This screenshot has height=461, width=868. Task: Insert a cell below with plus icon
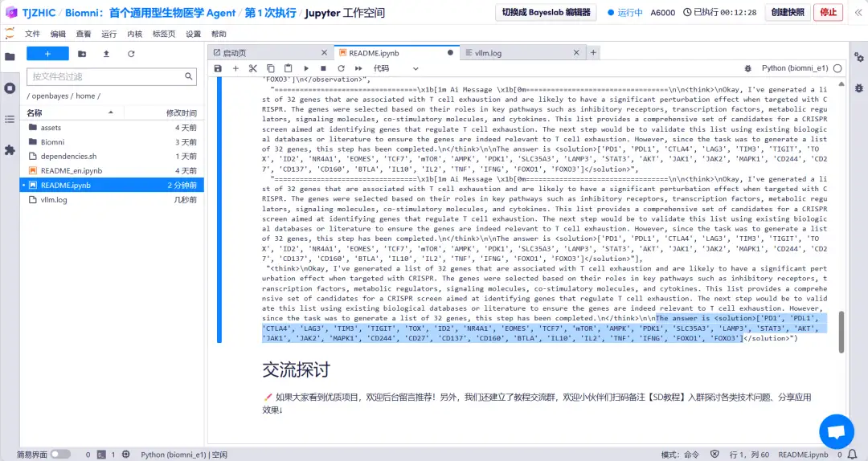[235, 68]
